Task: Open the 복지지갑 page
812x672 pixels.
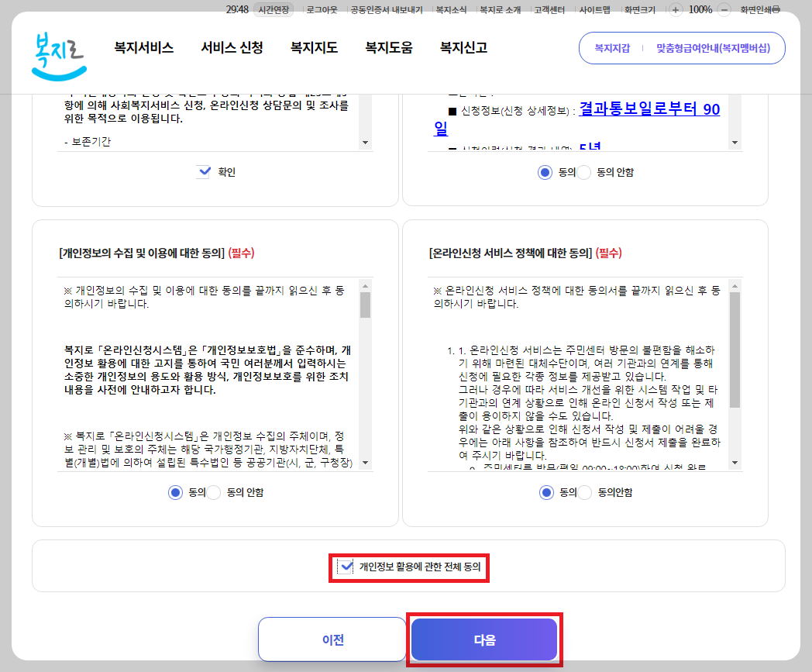Action: (612, 47)
